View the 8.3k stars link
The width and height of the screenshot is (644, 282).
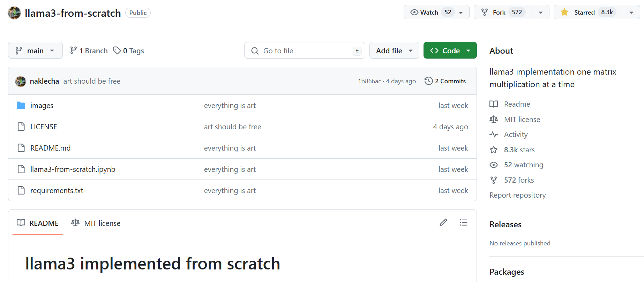(519, 150)
